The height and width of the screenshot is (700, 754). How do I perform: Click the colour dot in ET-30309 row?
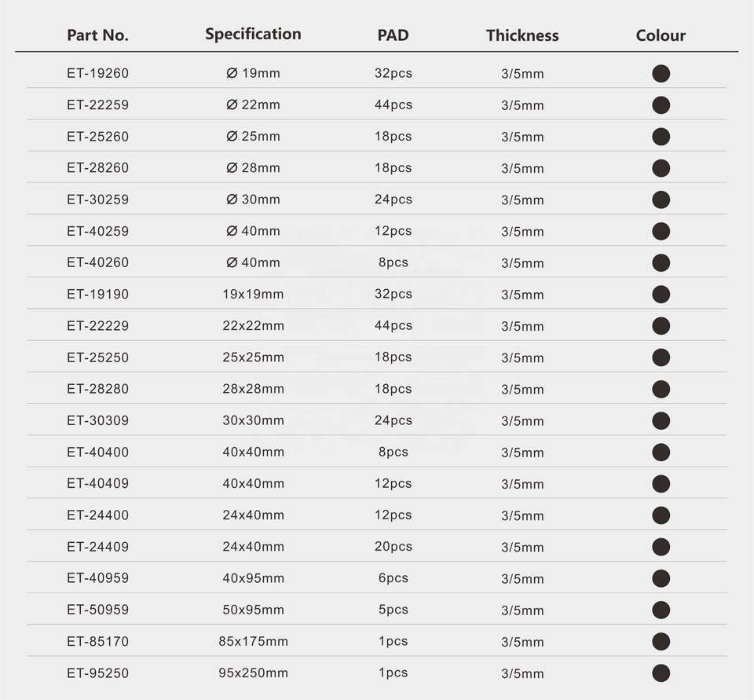[661, 420]
